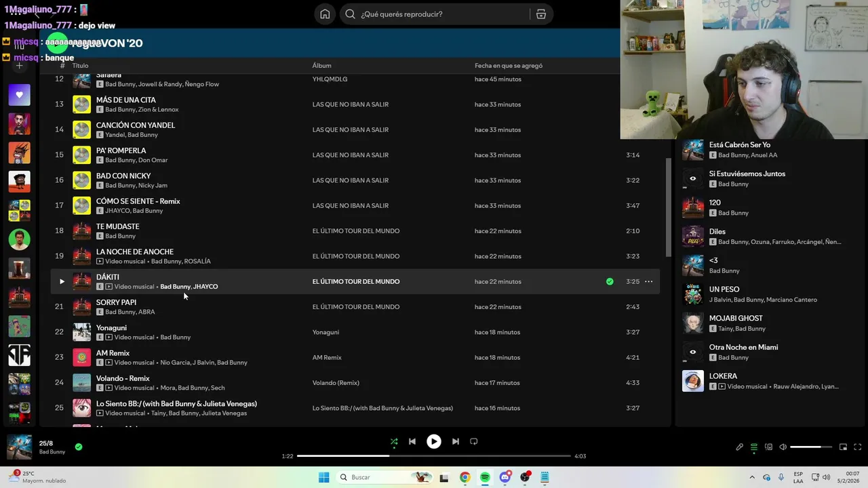The image size is (868, 488).
Task: Open the 25/8 now playing cover
Action: tap(19, 447)
